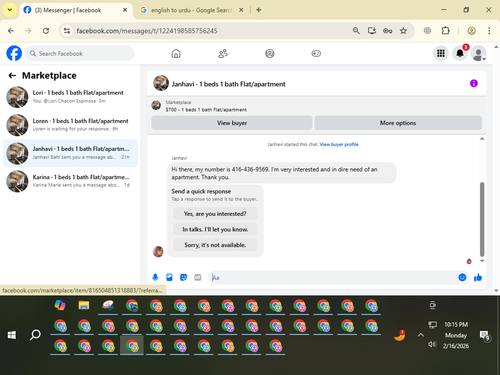This screenshot has height=375, width=500.
Task: Click the View buyer button
Action: 232,123
